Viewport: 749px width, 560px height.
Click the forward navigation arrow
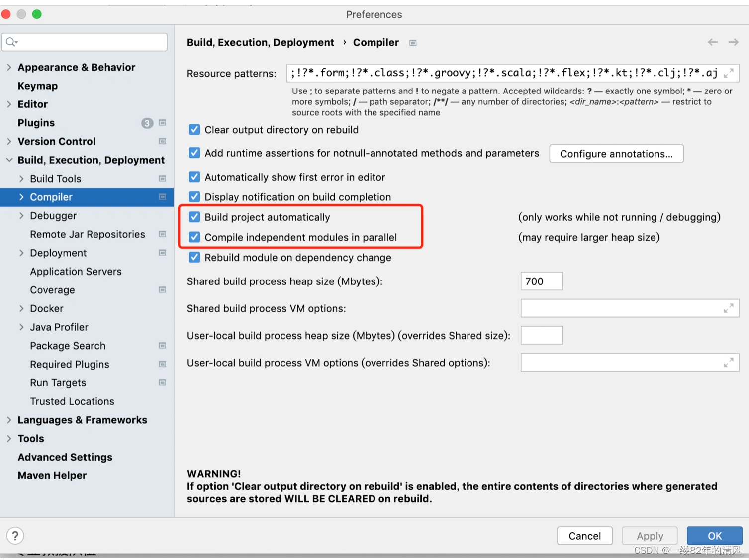tap(734, 42)
